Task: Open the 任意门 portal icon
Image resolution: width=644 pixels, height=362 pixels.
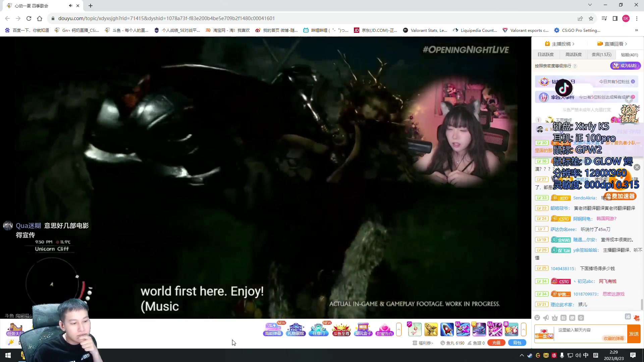Action: [x=318, y=329]
